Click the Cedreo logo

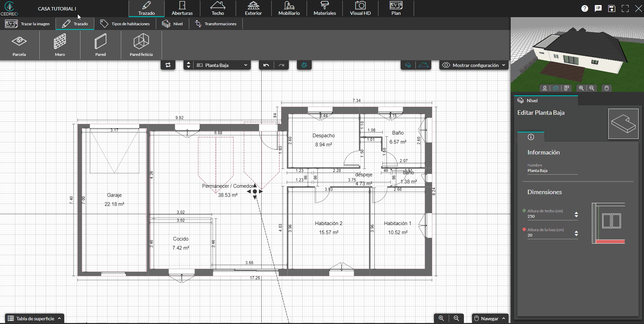click(x=9, y=8)
